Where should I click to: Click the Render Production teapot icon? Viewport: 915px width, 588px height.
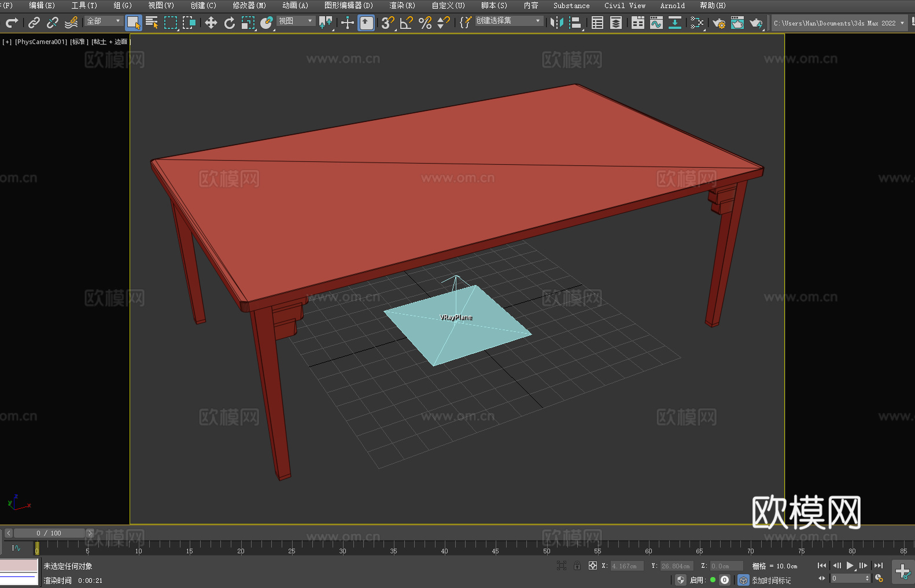(x=756, y=23)
